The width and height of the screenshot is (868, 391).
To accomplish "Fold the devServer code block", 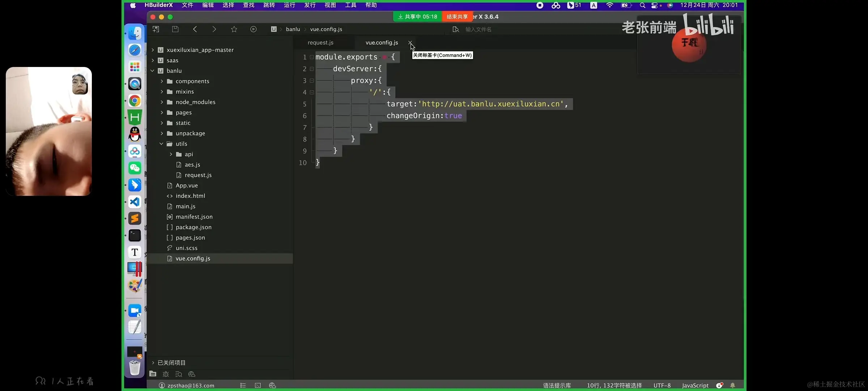I will pyautogui.click(x=312, y=69).
